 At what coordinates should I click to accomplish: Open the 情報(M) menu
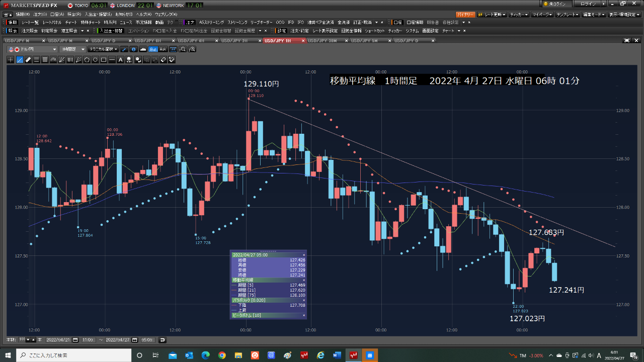click(23, 14)
